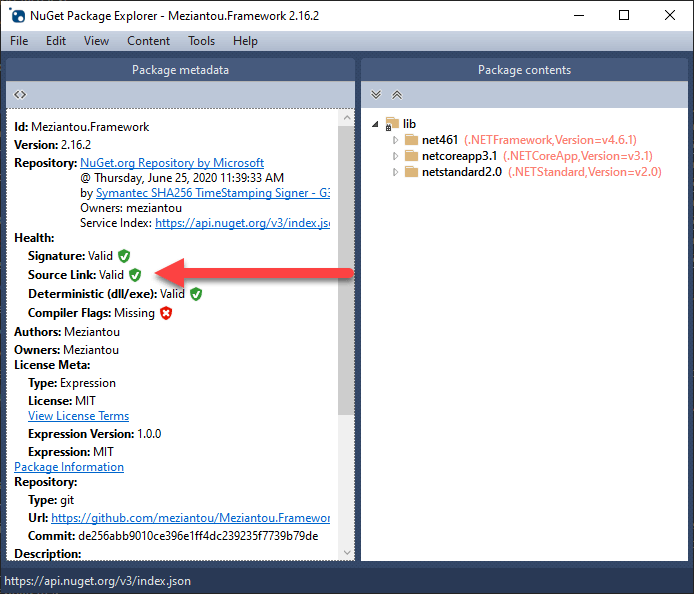
Task: Click the green Signature valid shield icon
Action: point(124,256)
